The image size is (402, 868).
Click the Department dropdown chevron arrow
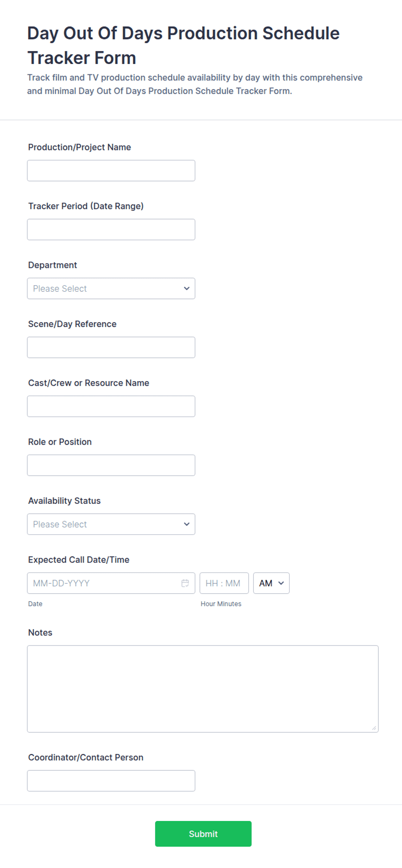point(187,289)
